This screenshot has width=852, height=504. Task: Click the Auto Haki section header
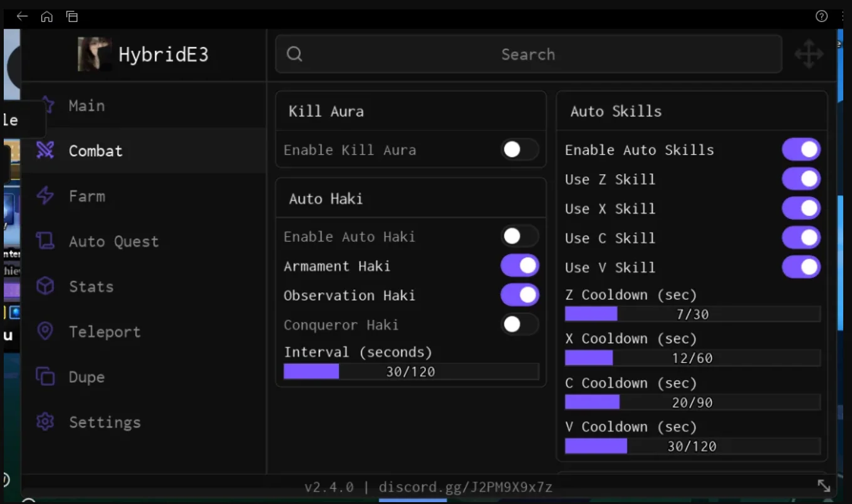326,199
